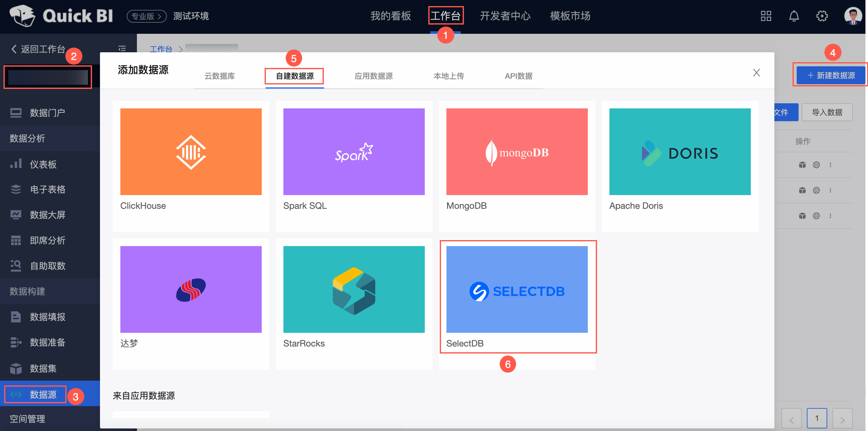Go to next page with right chevron
868x431 pixels.
(844, 418)
